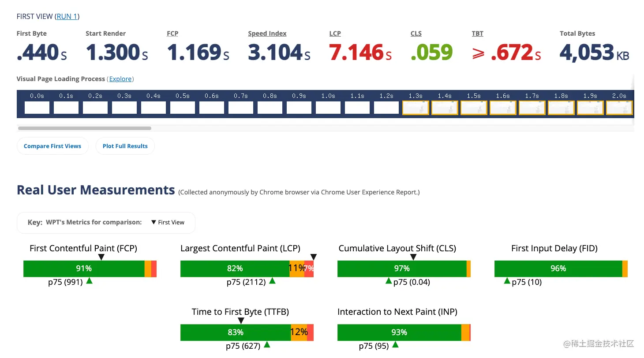Click the TBT metric heading
This screenshot has width=644, height=358.
[478, 34]
